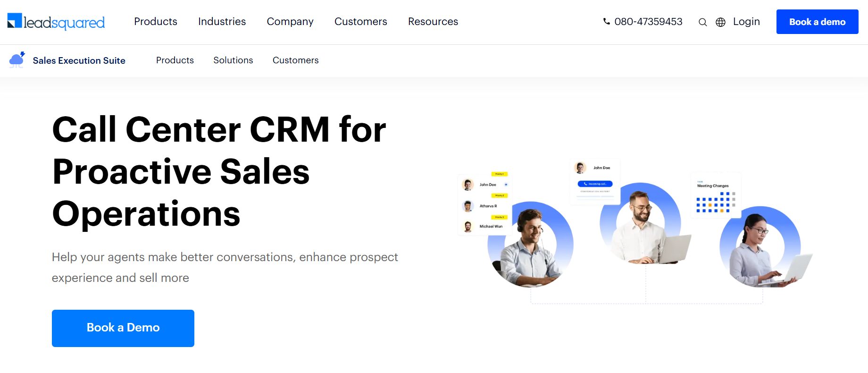Image resolution: width=868 pixels, height=373 pixels.
Task: Call the number 080-47359453
Action: pyautogui.click(x=648, y=22)
